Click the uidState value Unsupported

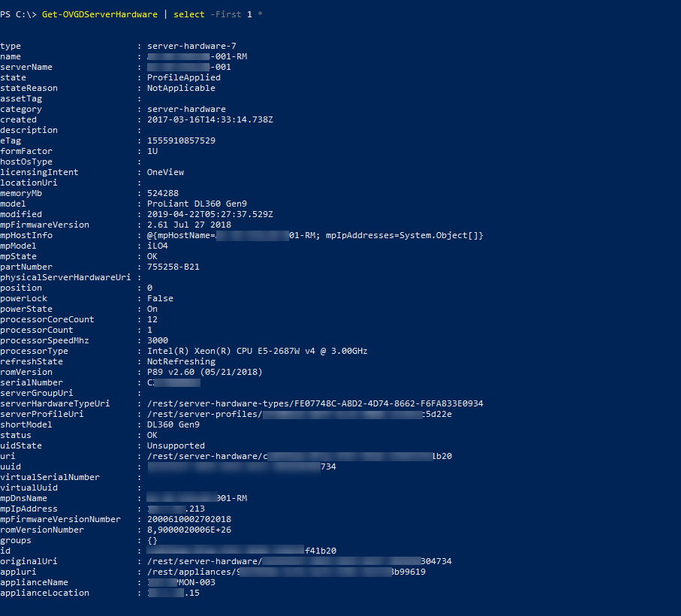click(176, 445)
